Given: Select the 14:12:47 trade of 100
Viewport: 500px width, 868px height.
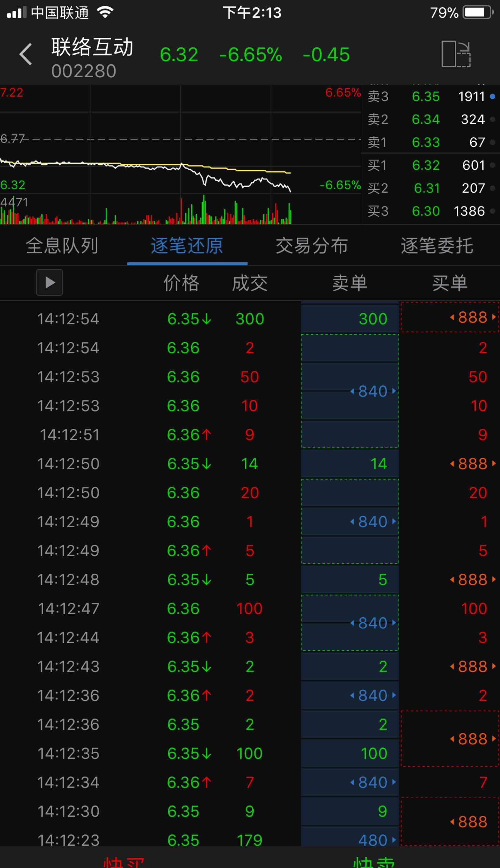Looking at the screenshot, I should (250, 609).
